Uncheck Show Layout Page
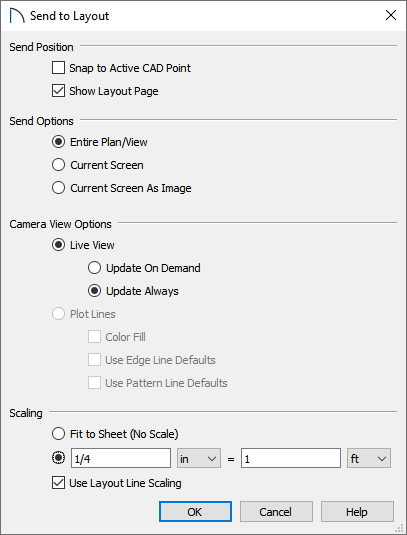The height and width of the screenshot is (535, 407). [x=58, y=91]
